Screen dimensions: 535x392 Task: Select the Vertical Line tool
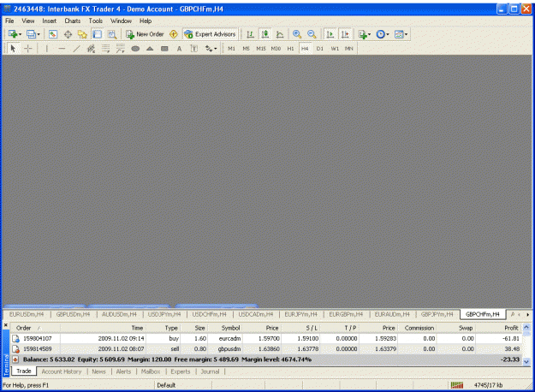47,49
